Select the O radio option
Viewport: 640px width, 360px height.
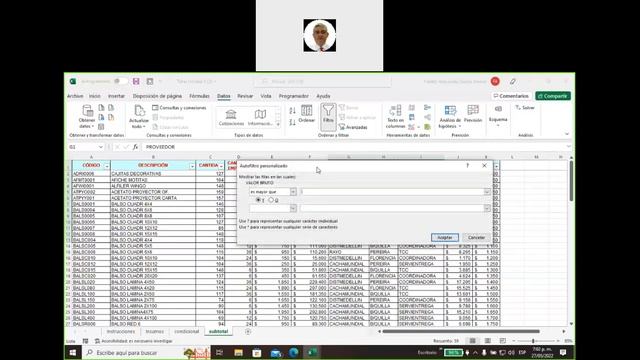(x=271, y=200)
